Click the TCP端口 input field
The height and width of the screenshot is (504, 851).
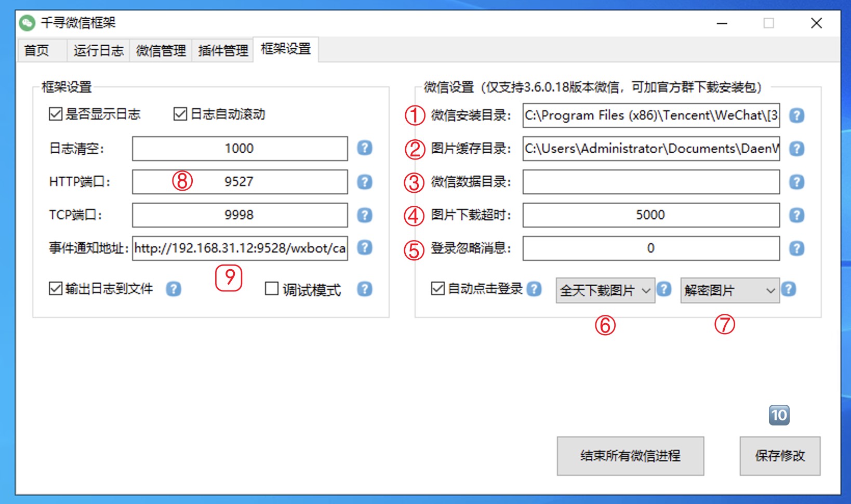(x=240, y=215)
